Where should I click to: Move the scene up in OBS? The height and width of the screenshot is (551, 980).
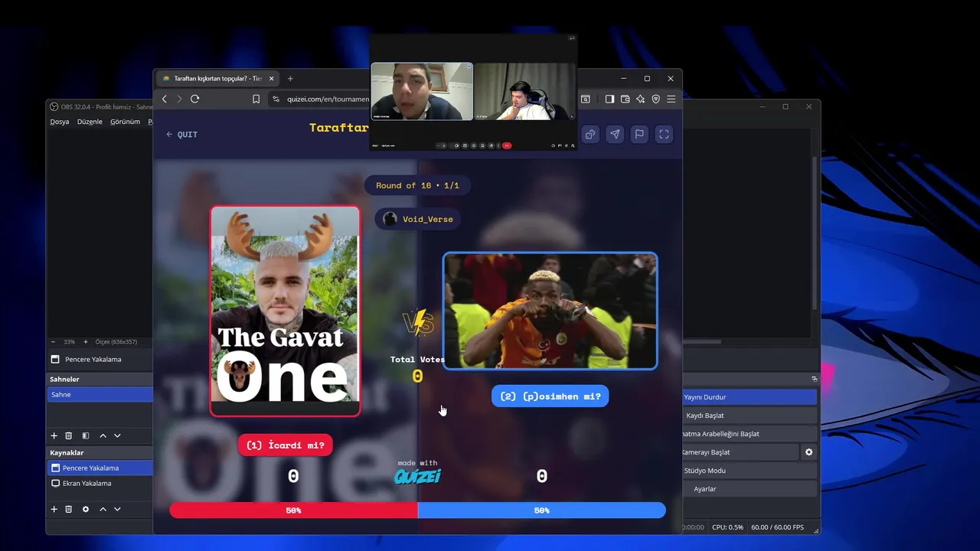[x=103, y=435]
